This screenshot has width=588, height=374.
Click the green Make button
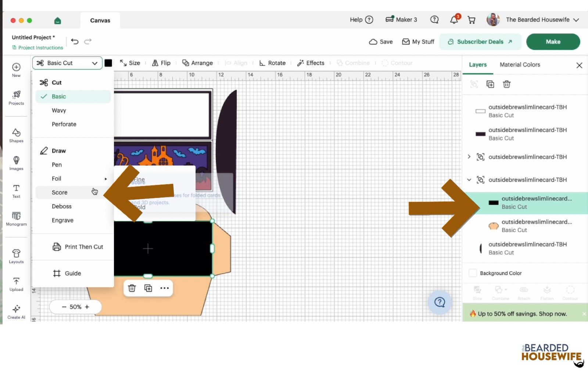[x=553, y=42]
